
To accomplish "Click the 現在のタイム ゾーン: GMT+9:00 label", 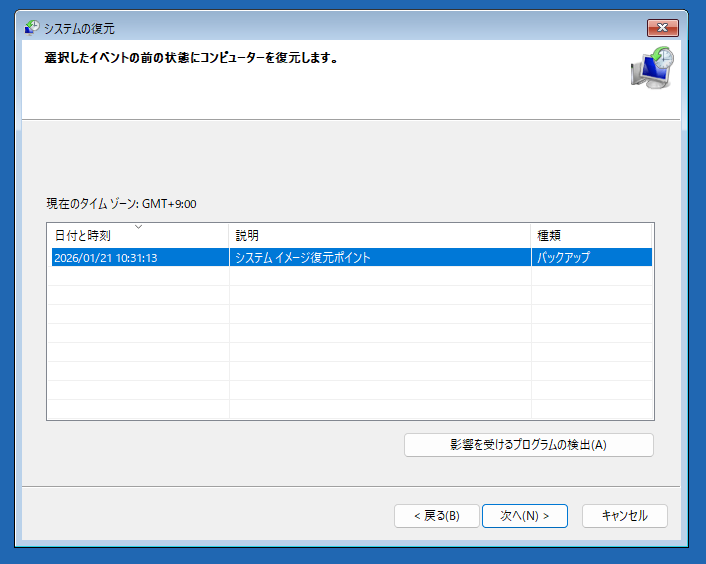I will click(x=121, y=204).
